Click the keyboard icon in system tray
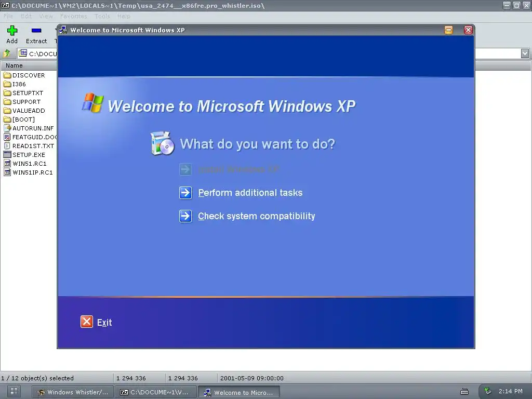The image size is (532, 399). point(464,392)
